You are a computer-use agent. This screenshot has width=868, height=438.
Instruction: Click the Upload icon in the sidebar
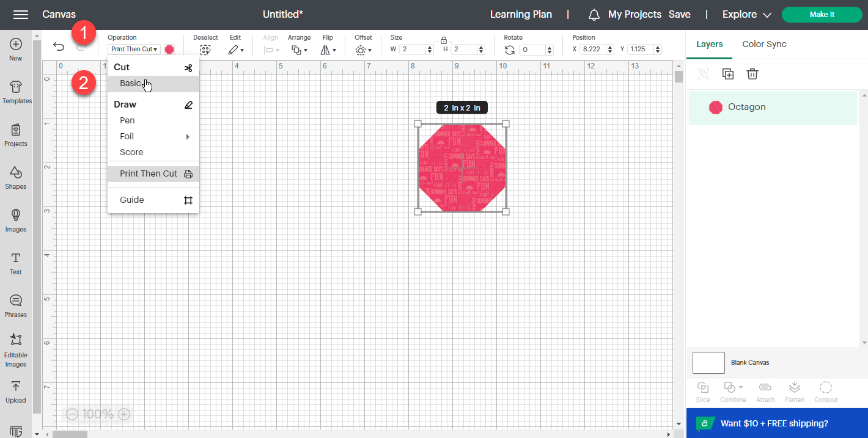[15, 391]
